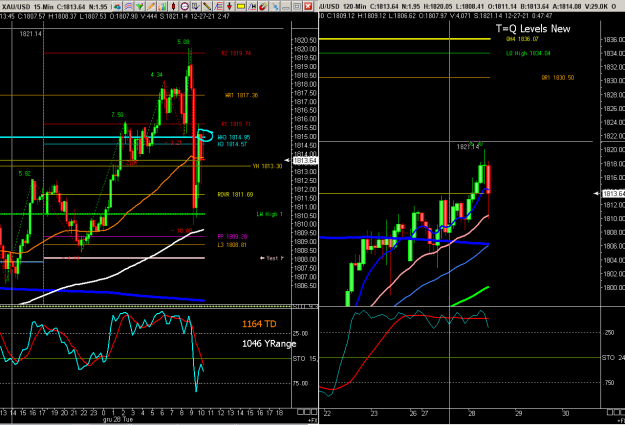
Task: Click the 1813.64 price marker, 120-Min chart
Action: [614, 194]
